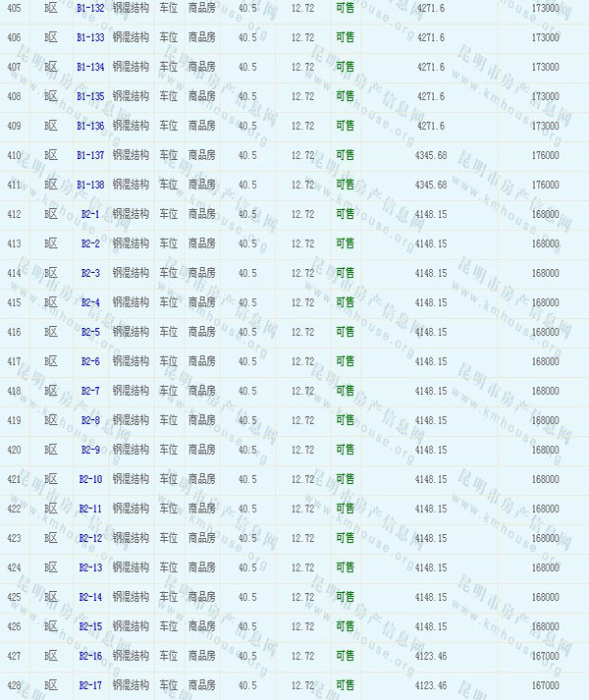Select the B1-136 unit link

click(x=90, y=126)
